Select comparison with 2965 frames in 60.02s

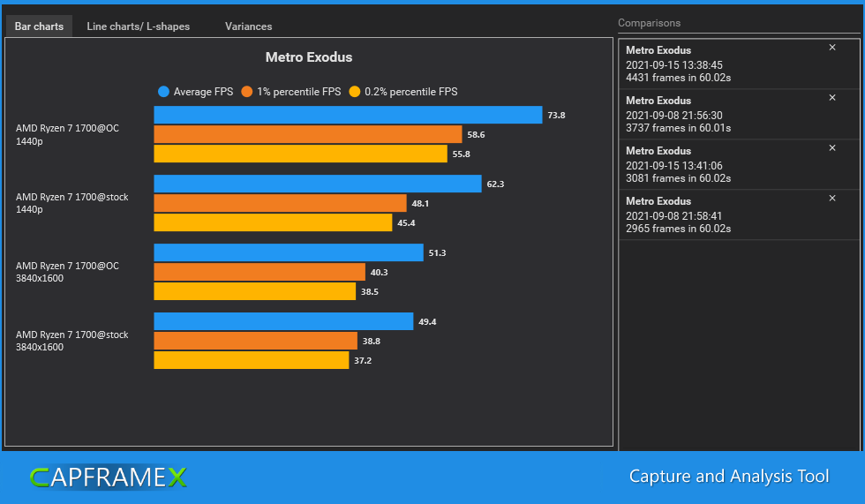pos(739,214)
